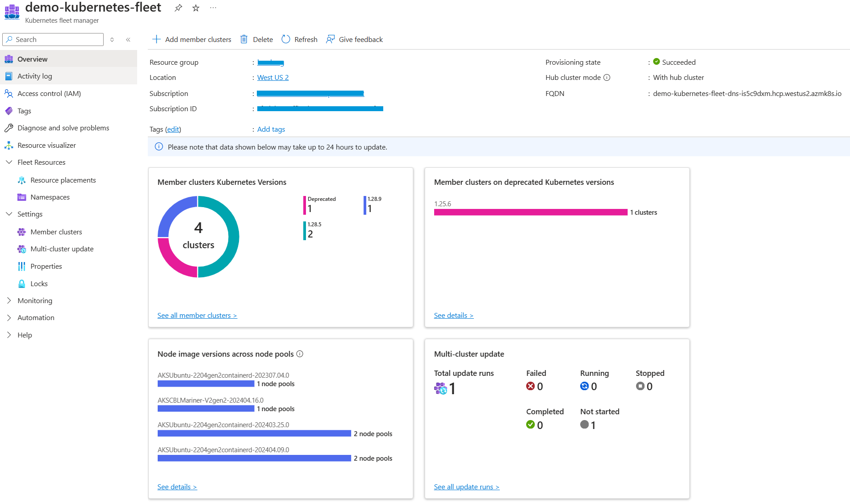
Task: Open Access control (IAM) page
Action: (49, 94)
